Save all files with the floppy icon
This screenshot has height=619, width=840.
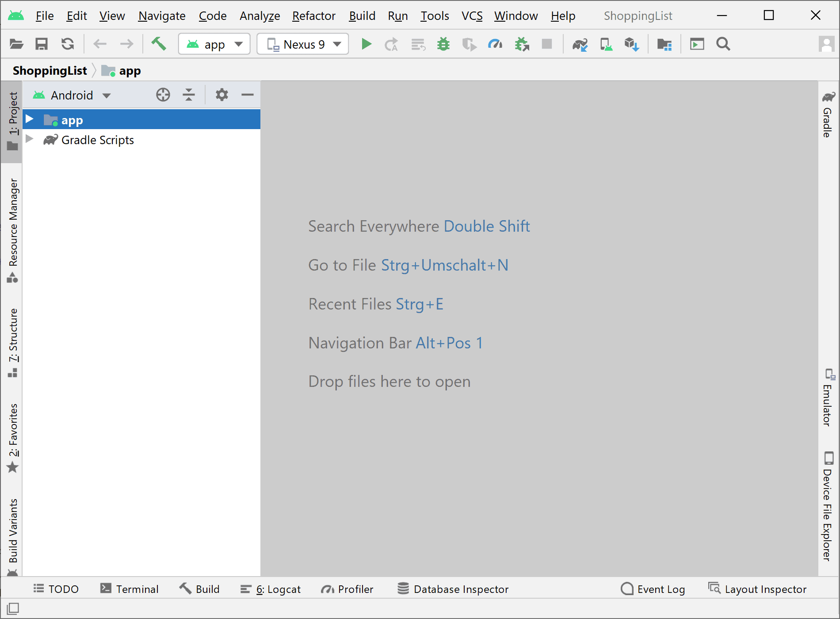tap(42, 44)
